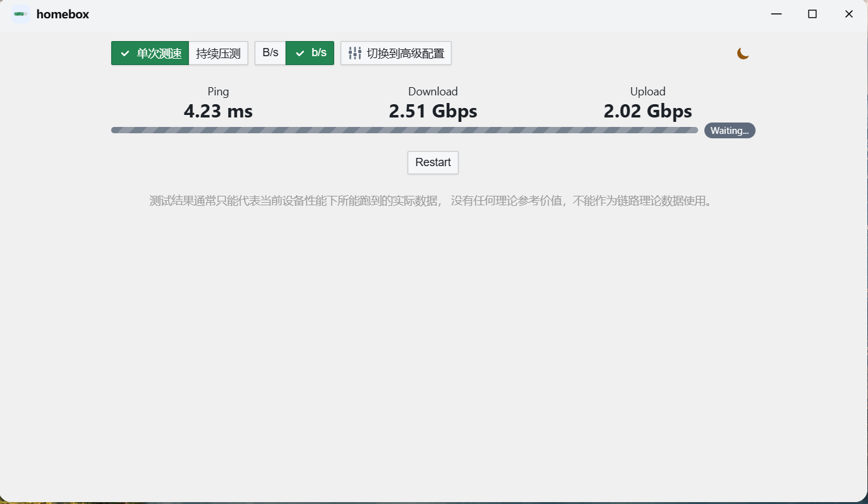Toggle dark mode with the moon icon
868x504 pixels.
click(x=743, y=54)
